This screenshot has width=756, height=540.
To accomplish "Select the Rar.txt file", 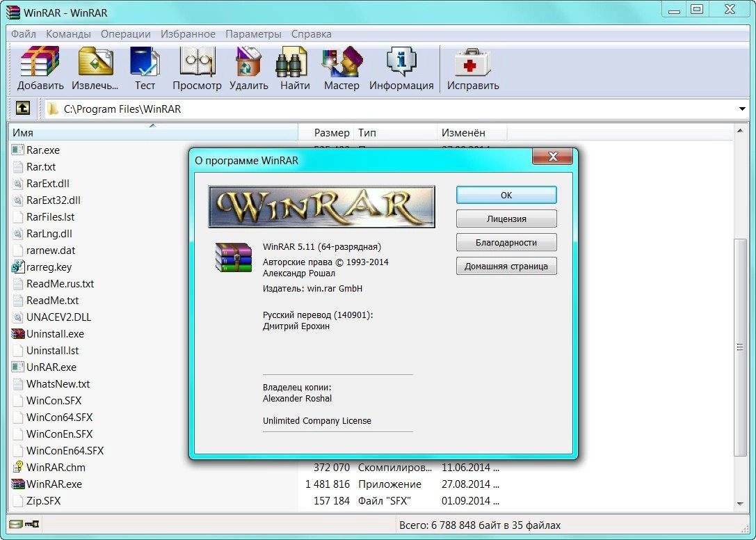I will pos(41,167).
